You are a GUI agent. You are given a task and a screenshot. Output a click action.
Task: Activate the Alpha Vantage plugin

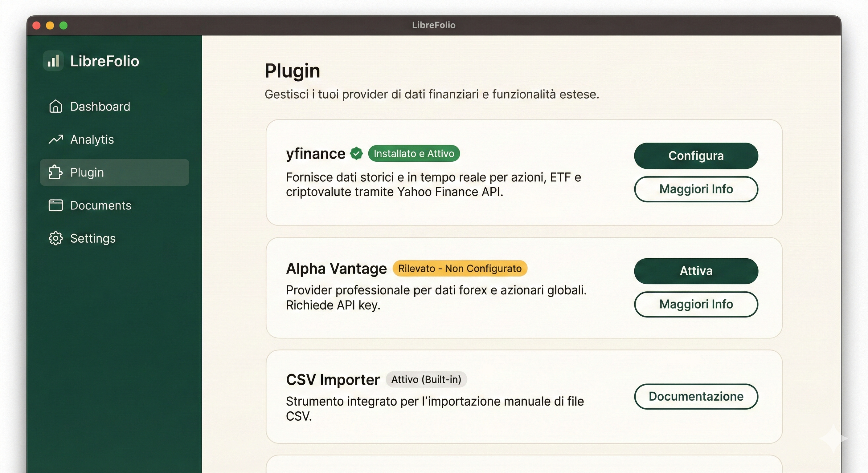tap(696, 271)
